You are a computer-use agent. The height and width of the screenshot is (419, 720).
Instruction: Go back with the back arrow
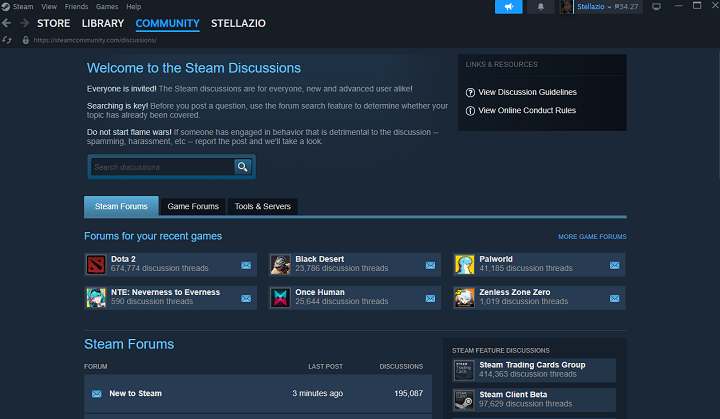[6, 23]
